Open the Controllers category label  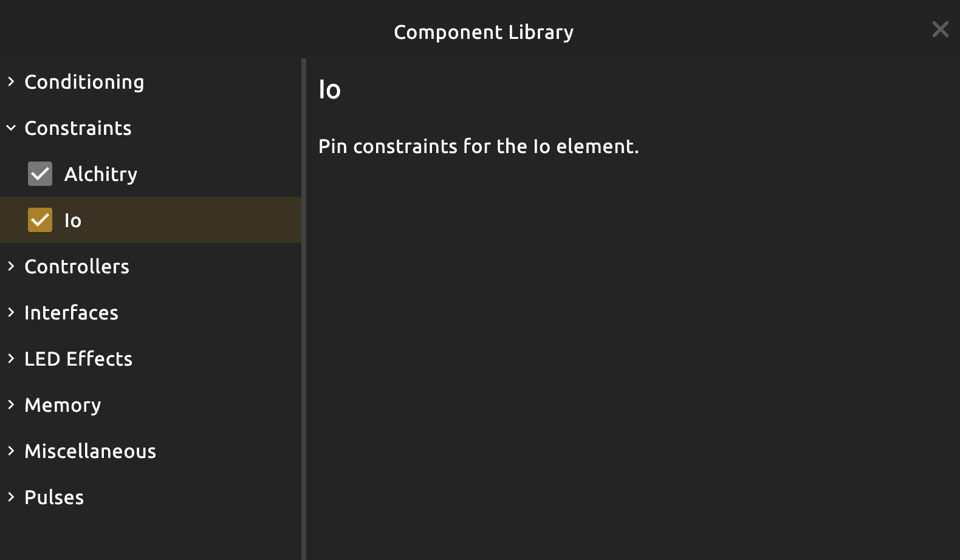77,267
